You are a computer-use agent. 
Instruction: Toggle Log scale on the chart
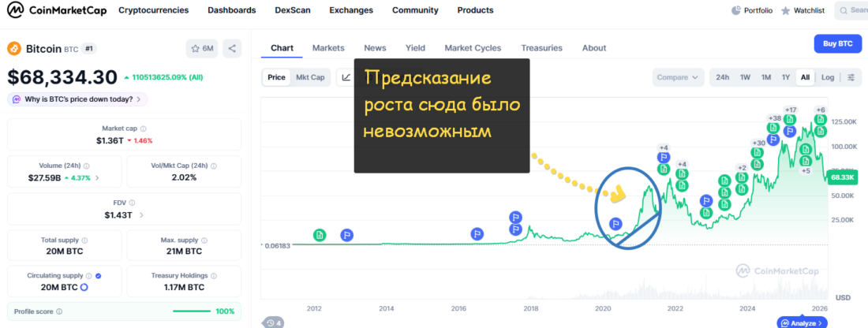click(828, 77)
